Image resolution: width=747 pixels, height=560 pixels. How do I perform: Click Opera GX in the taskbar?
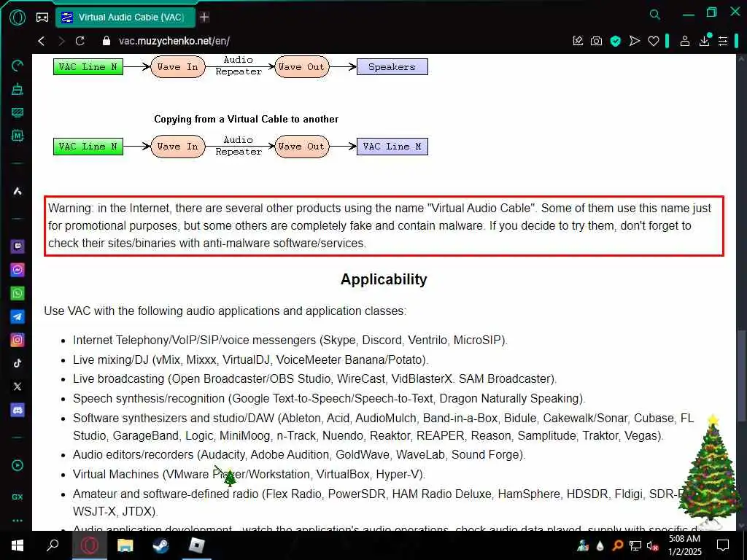(89, 545)
